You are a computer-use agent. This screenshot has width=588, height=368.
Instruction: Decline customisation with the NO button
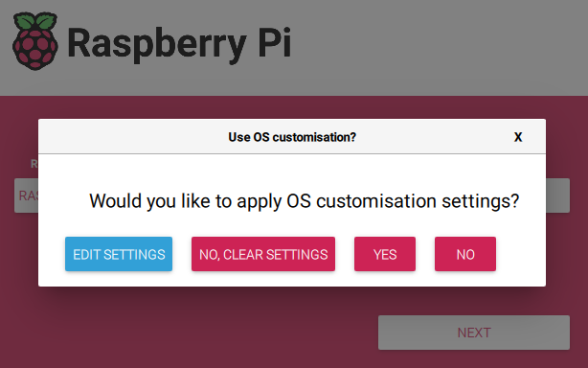point(465,254)
